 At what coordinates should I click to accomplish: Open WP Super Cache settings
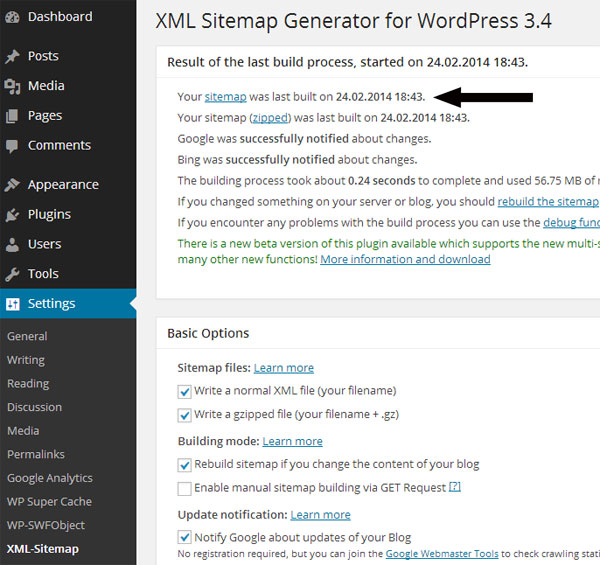(x=49, y=501)
